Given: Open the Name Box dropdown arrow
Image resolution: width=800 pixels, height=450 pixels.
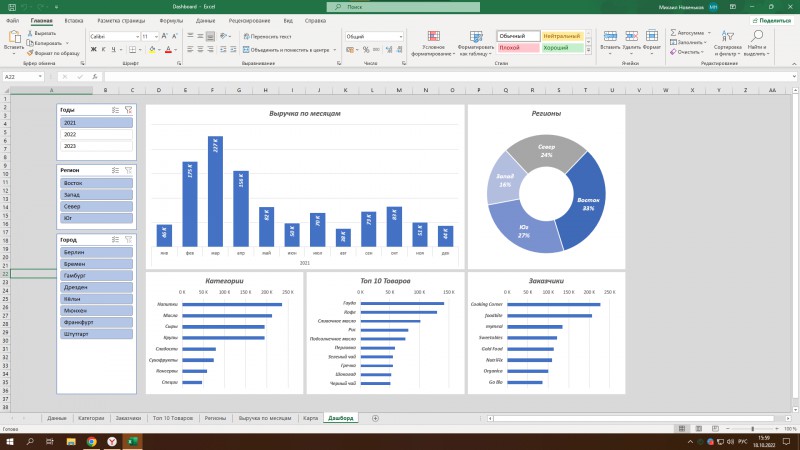Looking at the screenshot, I should pyautogui.click(x=40, y=77).
